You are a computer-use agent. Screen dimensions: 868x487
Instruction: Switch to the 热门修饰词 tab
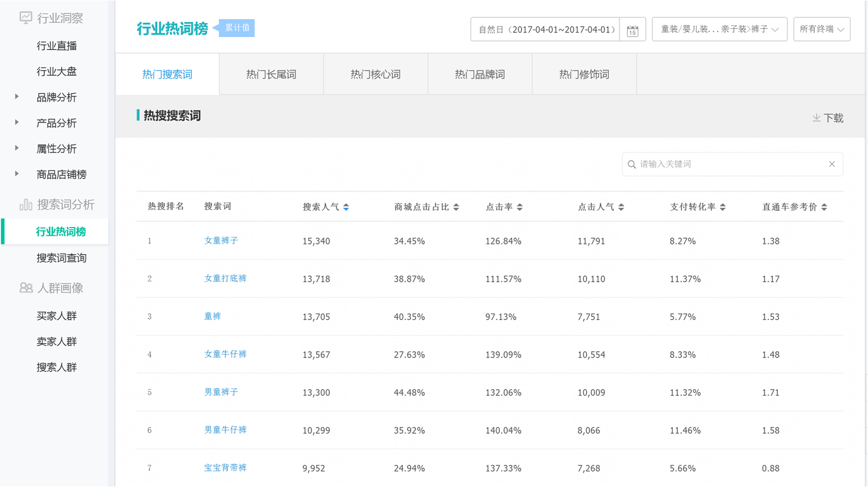click(x=584, y=74)
